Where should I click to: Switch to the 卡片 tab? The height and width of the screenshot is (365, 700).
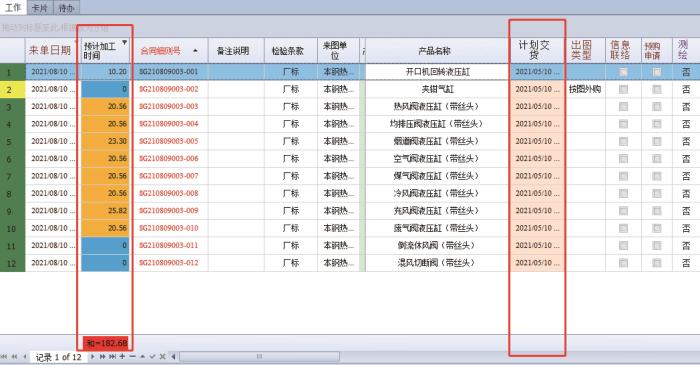pos(40,8)
